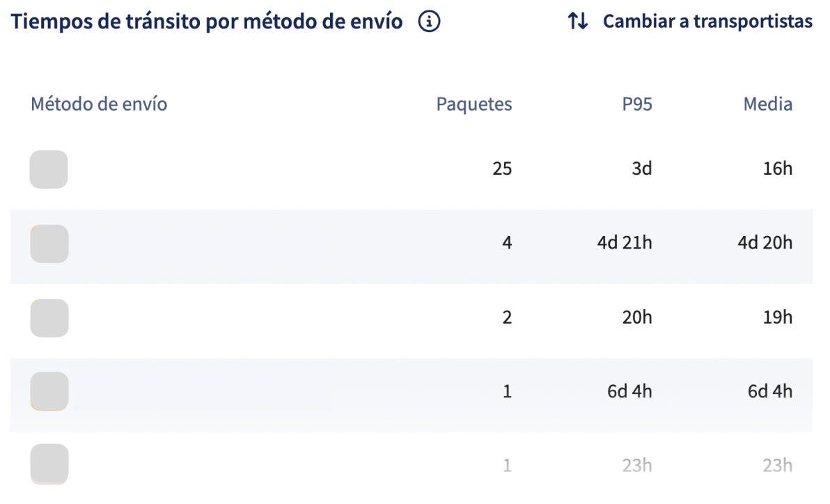This screenshot has height=504, width=830.
Task: Sort by P95 column header
Action: tap(637, 104)
